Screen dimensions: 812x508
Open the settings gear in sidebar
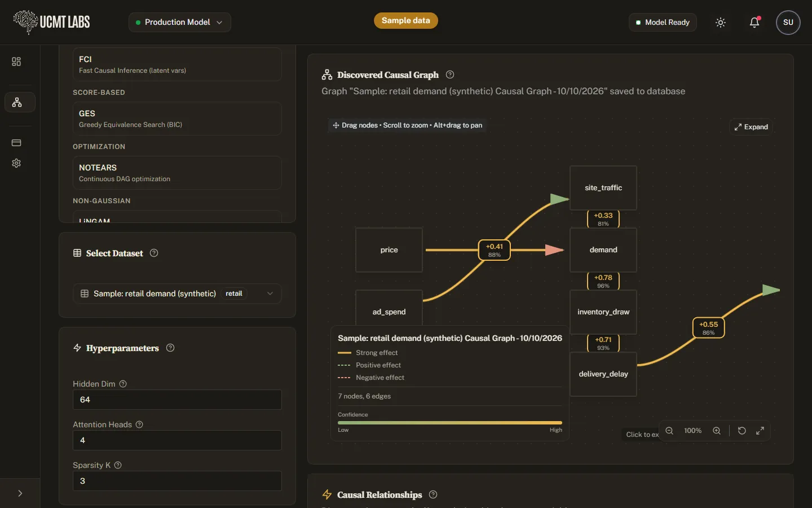tap(16, 163)
